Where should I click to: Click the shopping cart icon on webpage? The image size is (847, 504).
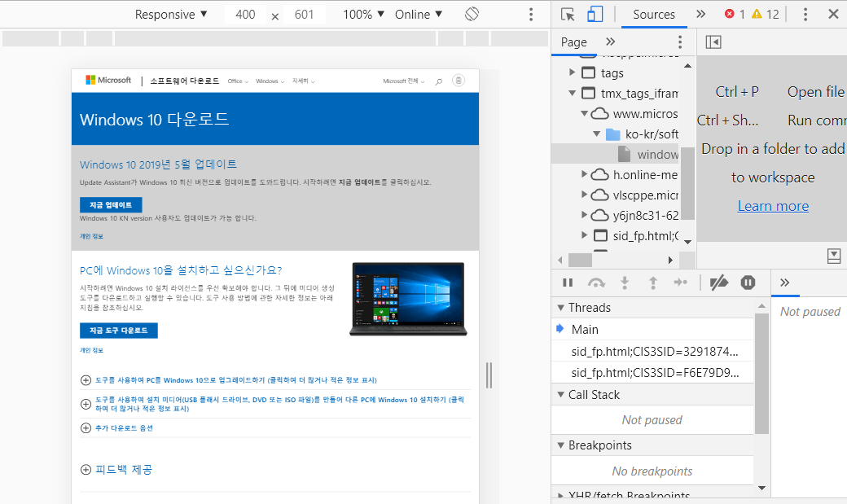(x=458, y=81)
